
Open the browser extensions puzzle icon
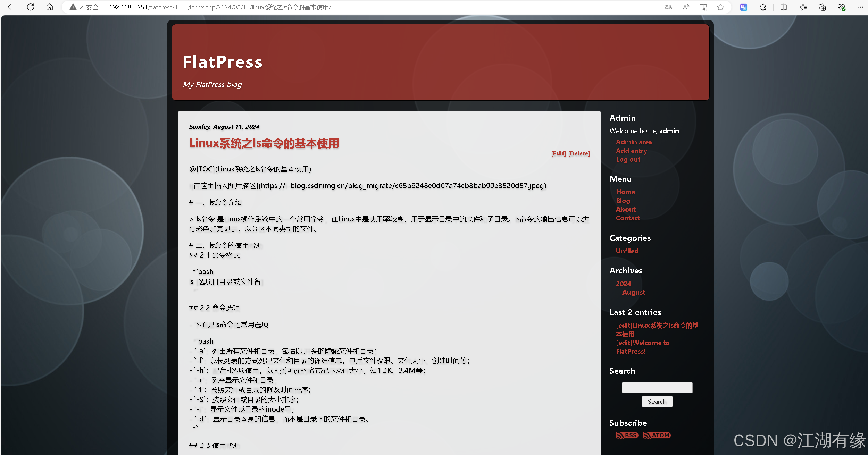click(763, 7)
